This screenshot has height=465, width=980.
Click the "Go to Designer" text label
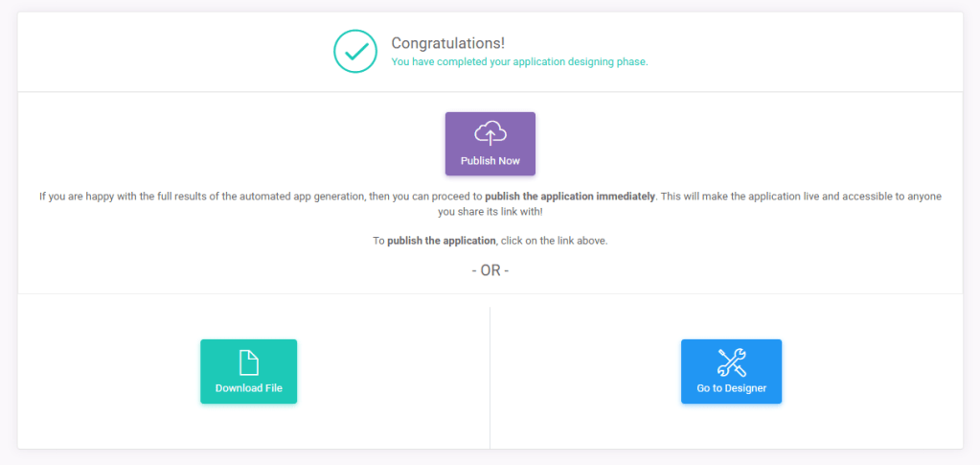(731, 388)
